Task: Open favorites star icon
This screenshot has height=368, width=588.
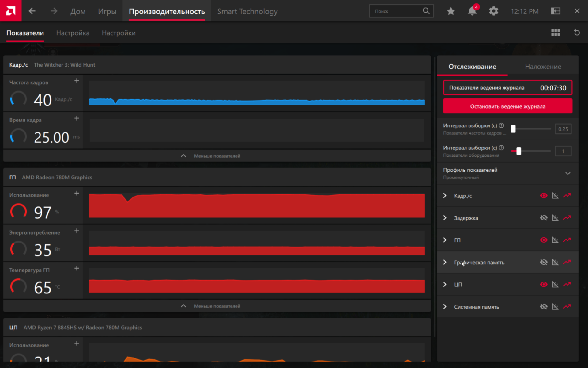Action: (451, 11)
